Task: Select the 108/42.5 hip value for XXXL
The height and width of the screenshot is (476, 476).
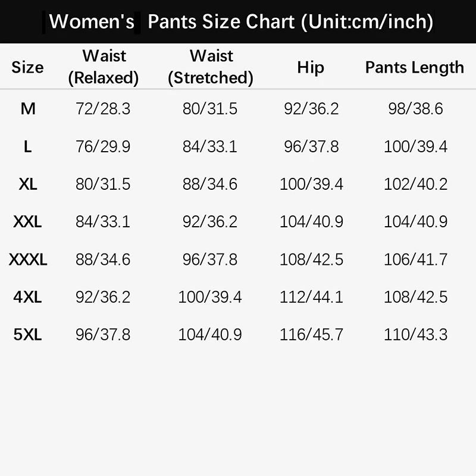Action: tap(311, 259)
